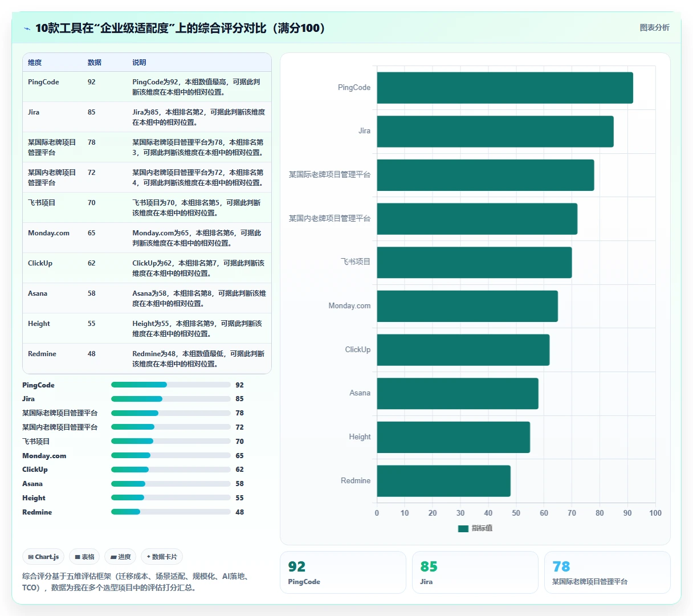Viewport: 693px width, 616px height.
Task: Click the description text for ClickUp row
Action: 198,268
